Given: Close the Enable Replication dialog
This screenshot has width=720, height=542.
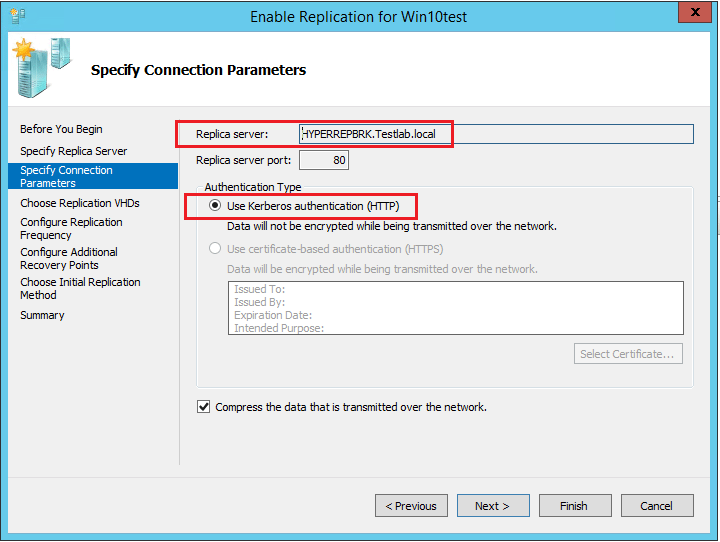Looking at the screenshot, I should coord(695,12).
